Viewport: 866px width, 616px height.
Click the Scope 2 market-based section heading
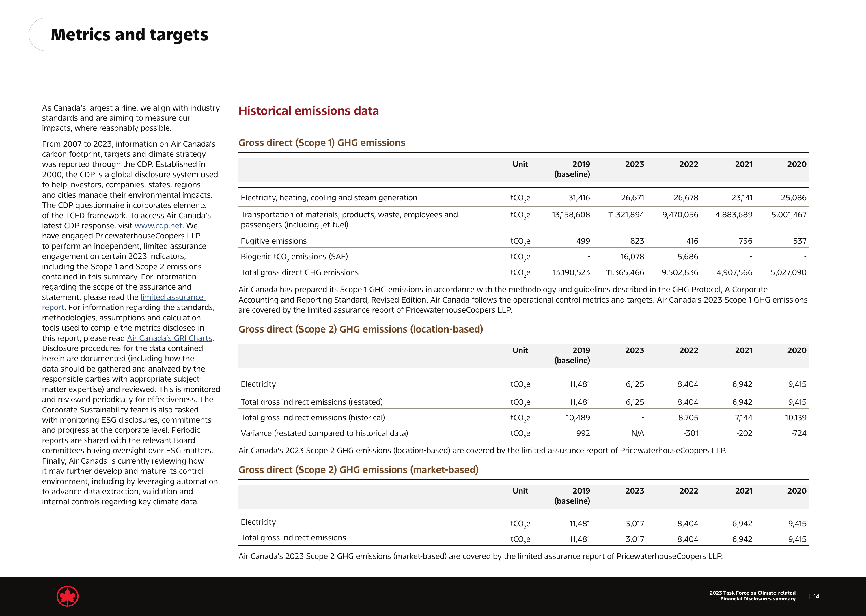coord(358,470)
